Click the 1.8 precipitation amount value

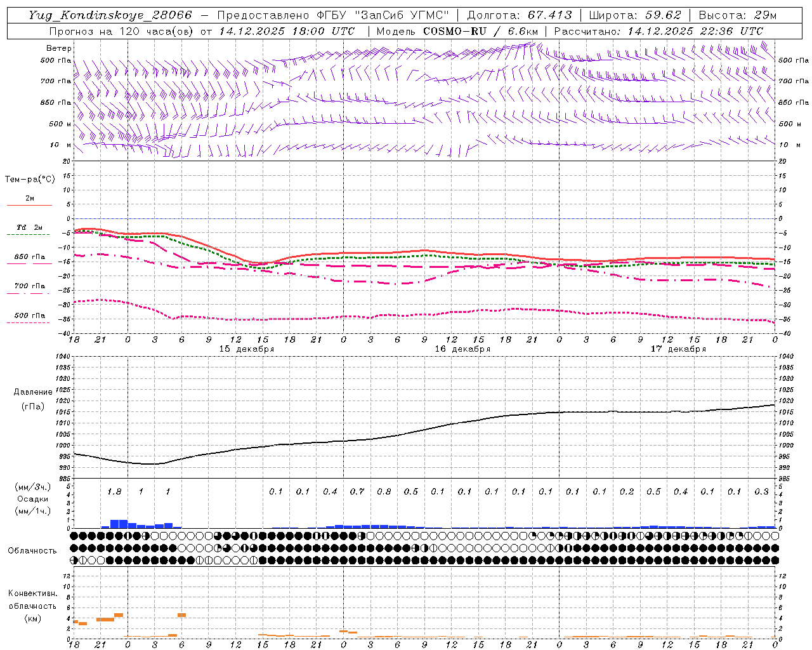[114, 491]
